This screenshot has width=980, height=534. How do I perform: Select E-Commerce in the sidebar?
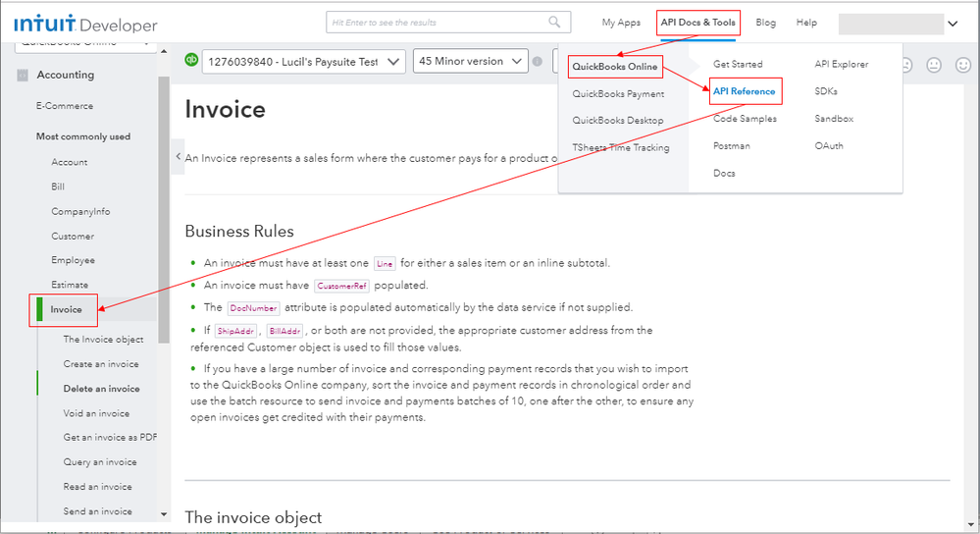pyautogui.click(x=65, y=106)
